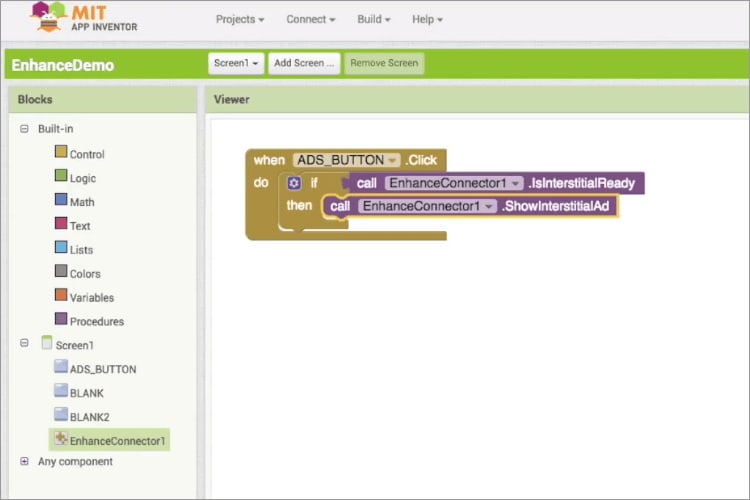Select the .ShowInterstitialAd call block
750x500 pixels.
tap(470, 206)
